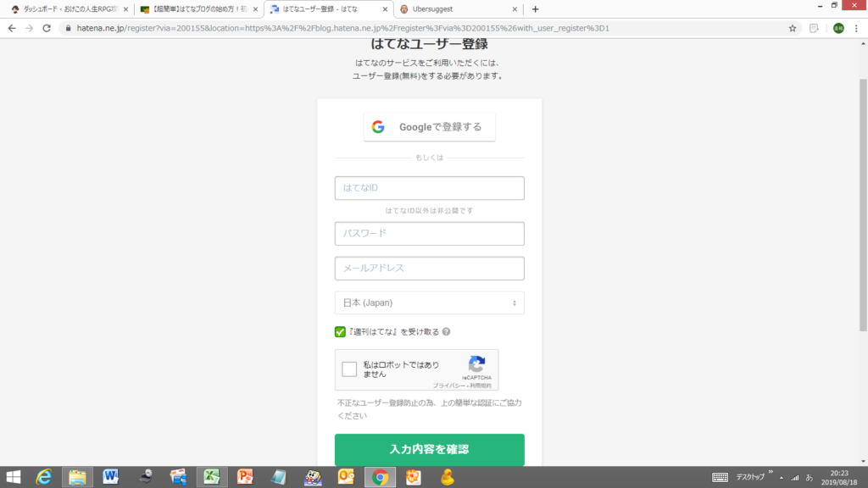Open the reCAPTCHA プライバシー link
The height and width of the screenshot is (488, 868).
coord(448,385)
